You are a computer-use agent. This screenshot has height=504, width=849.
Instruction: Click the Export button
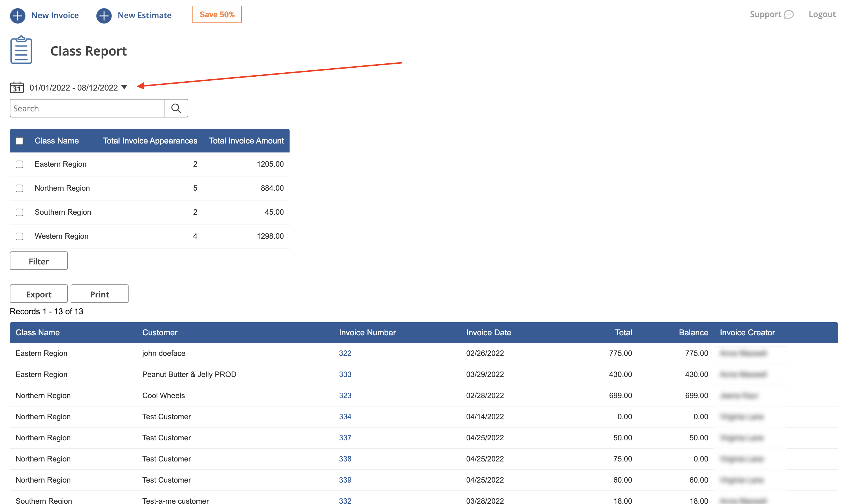pyautogui.click(x=39, y=294)
